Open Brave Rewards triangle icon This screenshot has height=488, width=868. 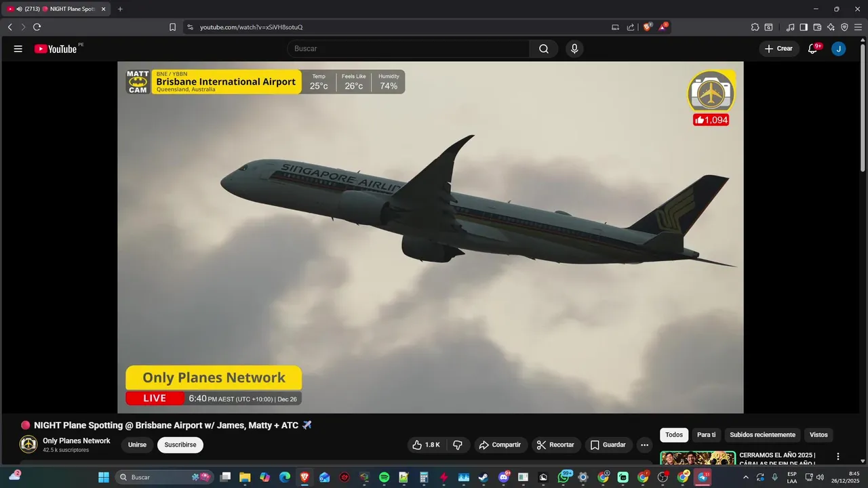[x=663, y=27]
